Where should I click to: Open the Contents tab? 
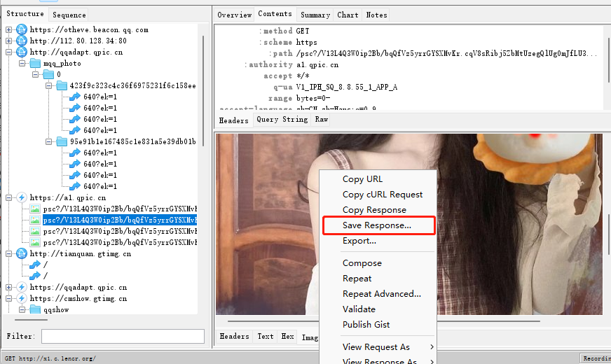pyautogui.click(x=275, y=14)
